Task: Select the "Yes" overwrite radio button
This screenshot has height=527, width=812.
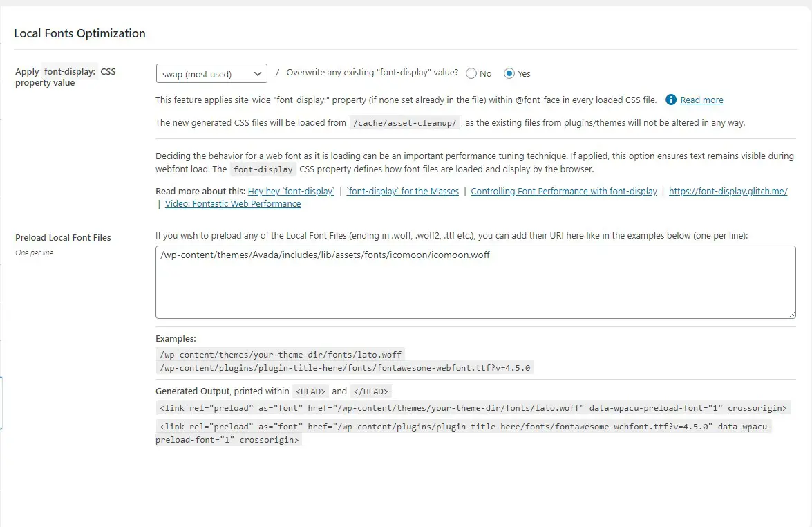Action: [x=509, y=73]
